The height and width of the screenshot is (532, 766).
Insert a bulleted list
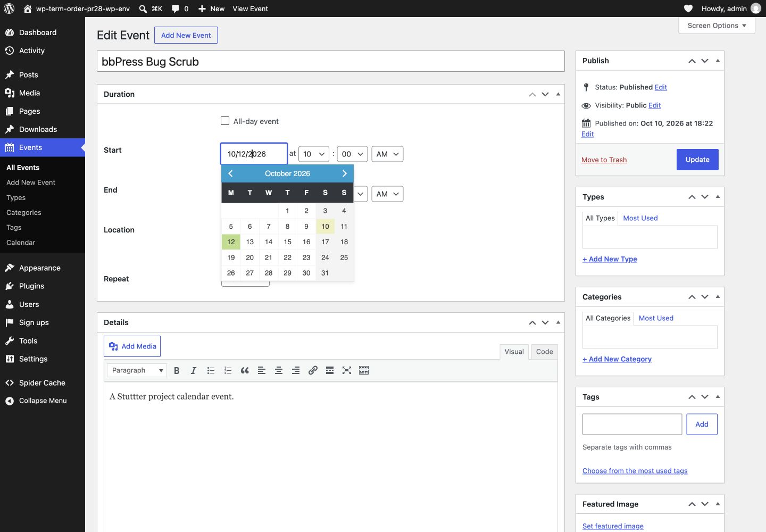pos(211,370)
